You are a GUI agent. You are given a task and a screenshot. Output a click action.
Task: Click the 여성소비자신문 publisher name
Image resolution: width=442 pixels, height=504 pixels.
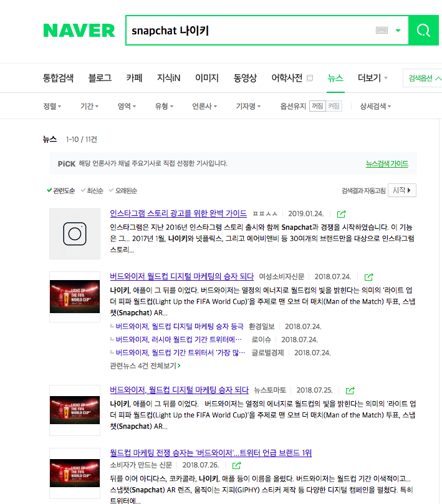281,277
